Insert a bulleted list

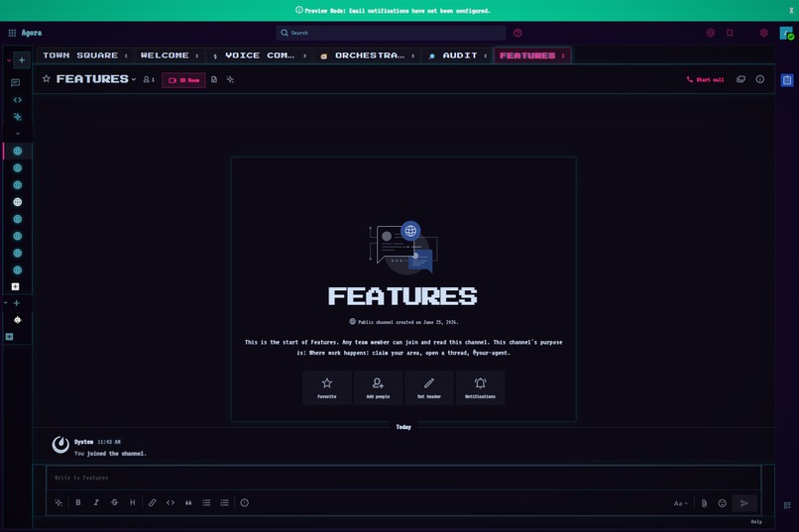click(x=206, y=502)
